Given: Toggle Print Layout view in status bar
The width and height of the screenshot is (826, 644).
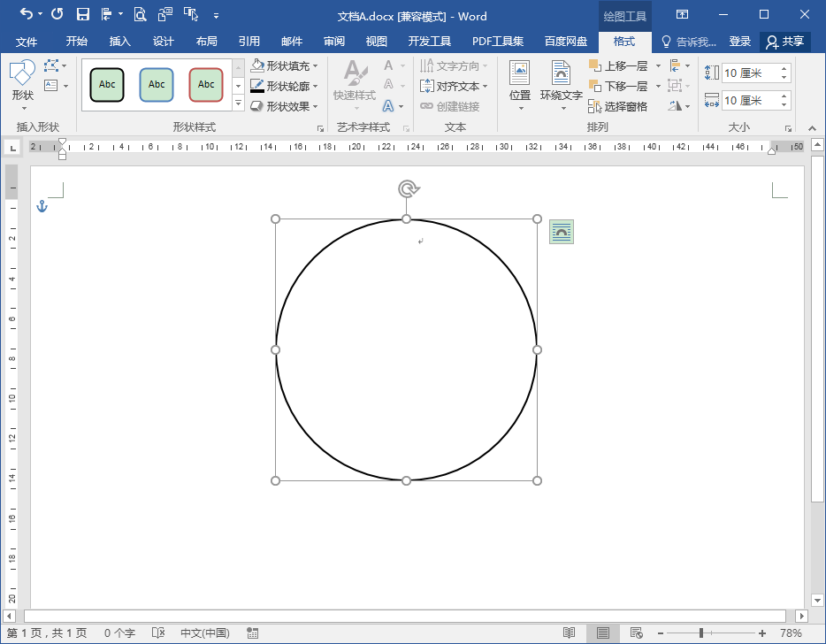Looking at the screenshot, I should [x=603, y=633].
